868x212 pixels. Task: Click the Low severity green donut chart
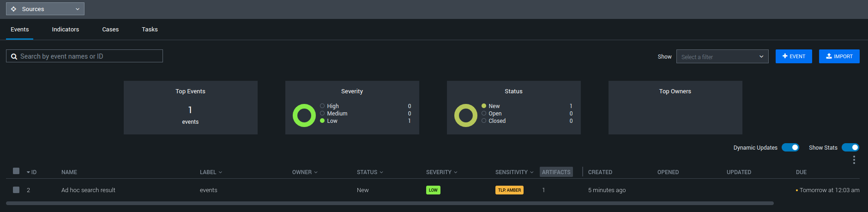pos(304,115)
